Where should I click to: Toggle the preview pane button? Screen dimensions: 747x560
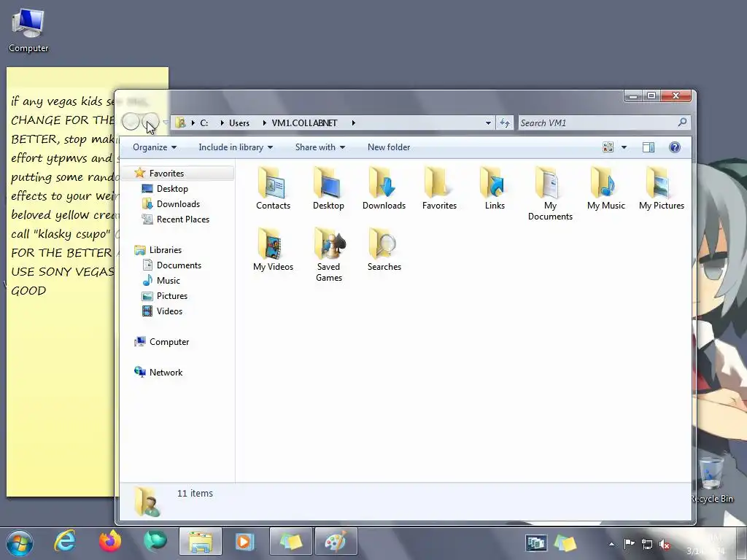tap(649, 147)
